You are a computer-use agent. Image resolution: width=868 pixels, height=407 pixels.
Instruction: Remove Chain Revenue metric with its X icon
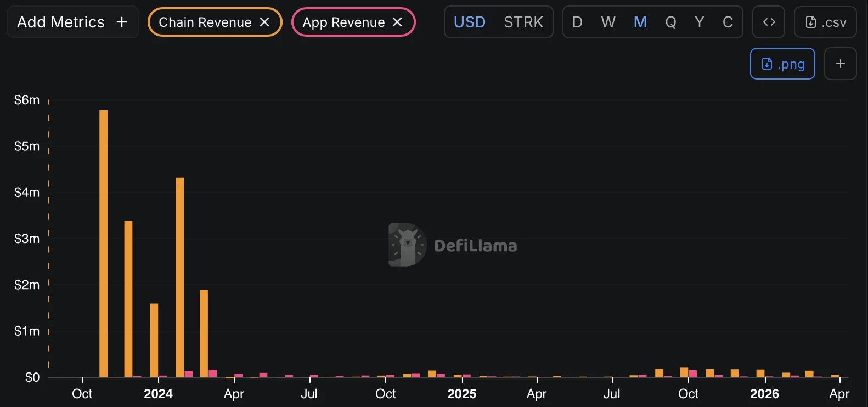tap(264, 22)
